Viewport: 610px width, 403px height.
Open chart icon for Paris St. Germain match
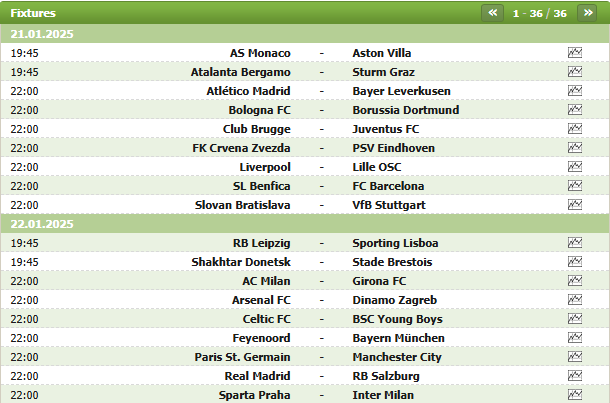click(x=575, y=357)
